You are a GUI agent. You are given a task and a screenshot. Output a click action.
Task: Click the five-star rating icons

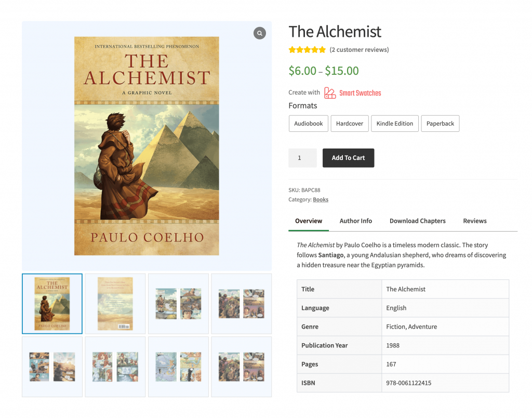307,50
